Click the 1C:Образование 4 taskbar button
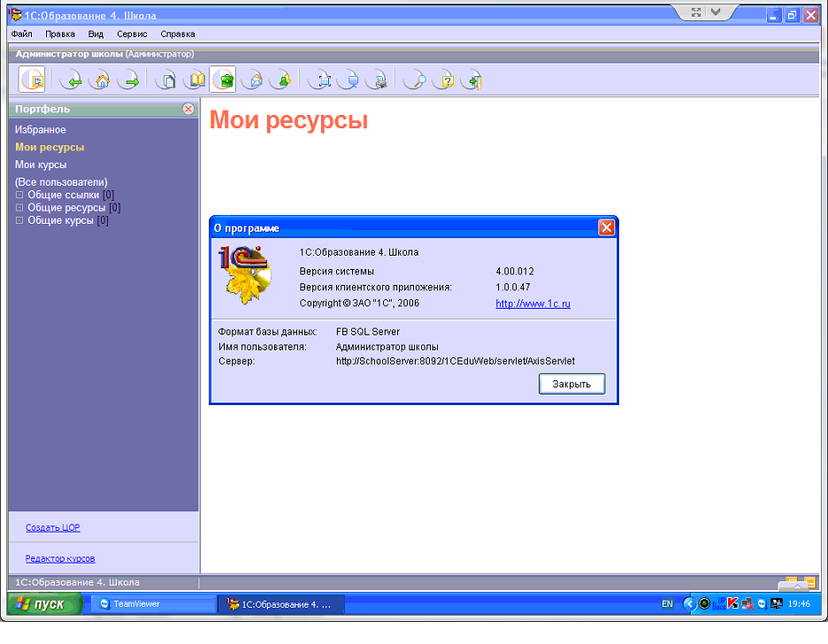Viewport: 828px width, 644px height. click(x=281, y=604)
